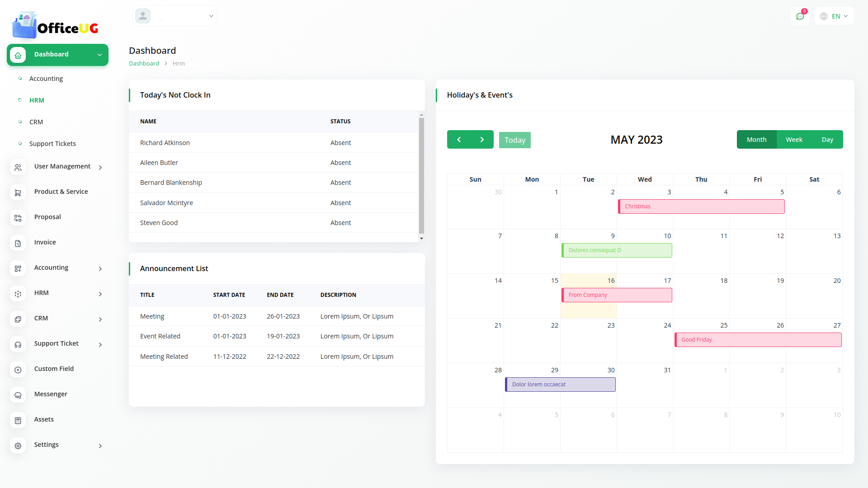Collapse the Dashboard menu chevron
The image size is (868, 488).
pos(99,55)
